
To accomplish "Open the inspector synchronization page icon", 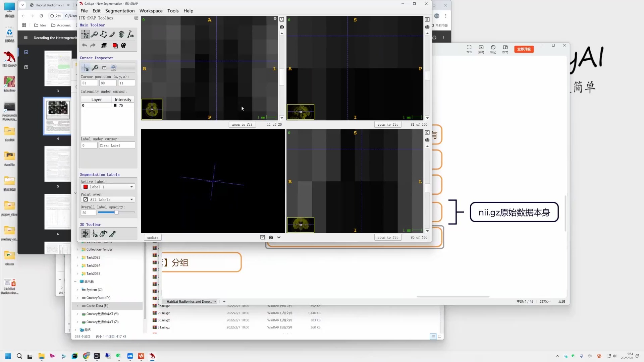I will point(113,68).
